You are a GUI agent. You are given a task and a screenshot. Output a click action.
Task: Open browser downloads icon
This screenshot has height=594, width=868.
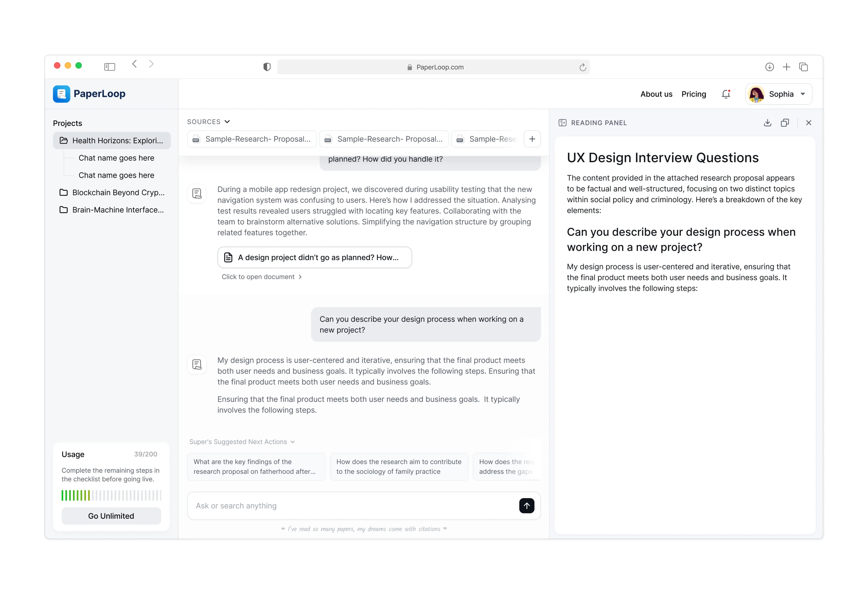[769, 67]
